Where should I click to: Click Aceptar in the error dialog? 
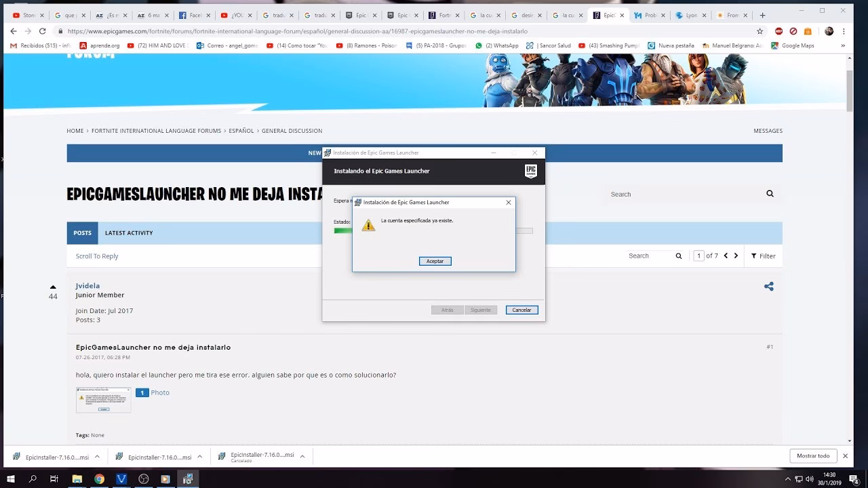pos(435,261)
